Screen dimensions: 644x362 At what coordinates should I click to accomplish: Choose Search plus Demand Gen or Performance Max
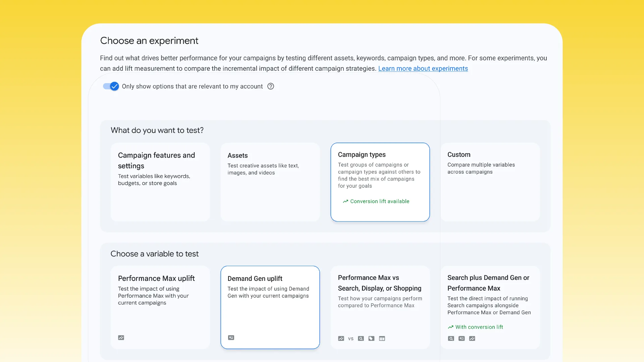point(490,307)
